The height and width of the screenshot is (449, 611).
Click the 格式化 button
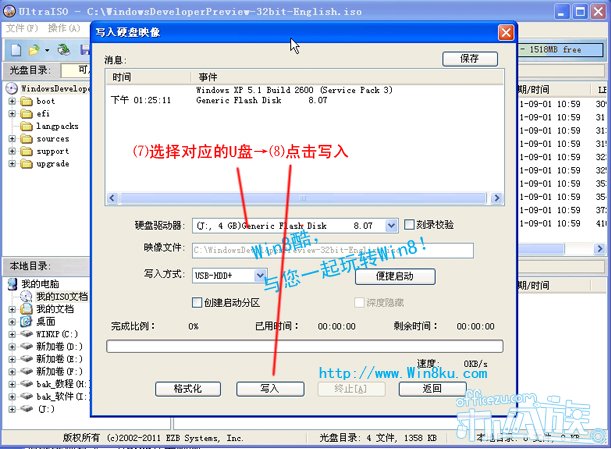[188, 389]
